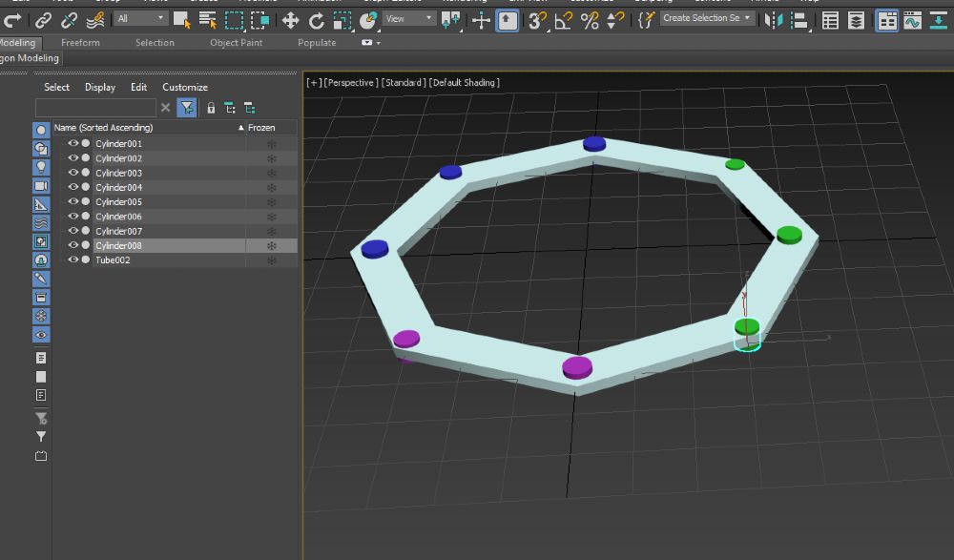Toggle the Keyboard Shortcut Override button

pyautogui.click(x=507, y=21)
